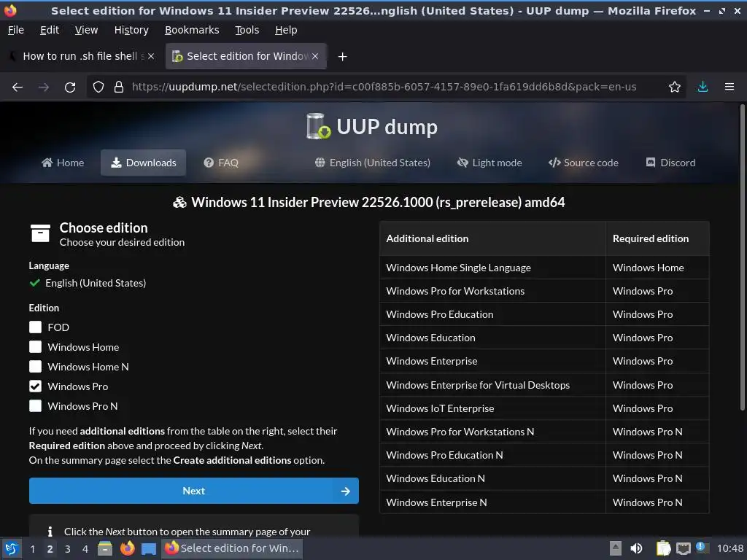Open the Edit menu

pyautogui.click(x=50, y=30)
